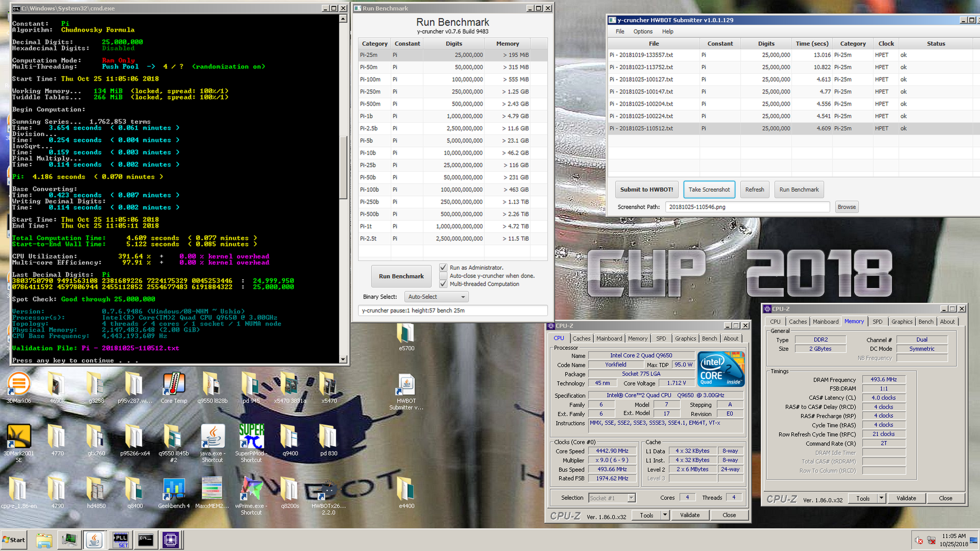Sort results by Time (secs) column header
Screen dimensions: 980x551
tap(812, 44)
